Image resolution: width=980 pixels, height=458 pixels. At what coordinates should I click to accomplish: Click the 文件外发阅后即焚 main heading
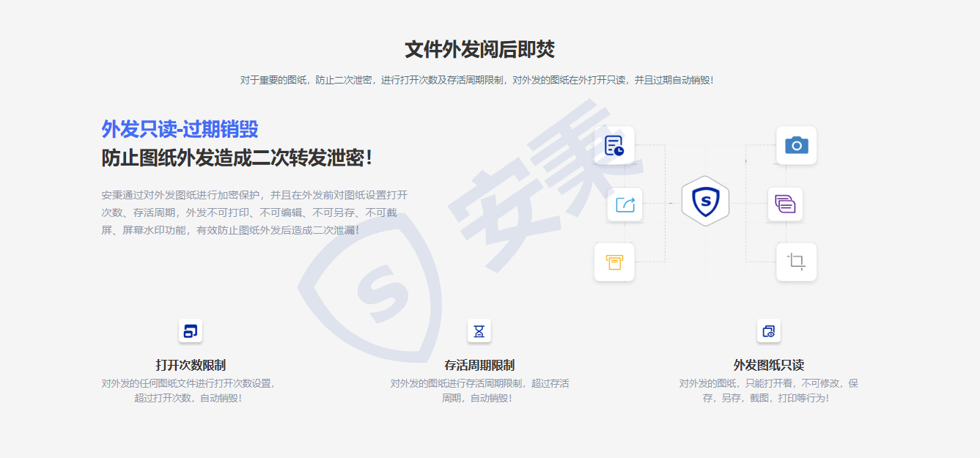tap(479, 50)
